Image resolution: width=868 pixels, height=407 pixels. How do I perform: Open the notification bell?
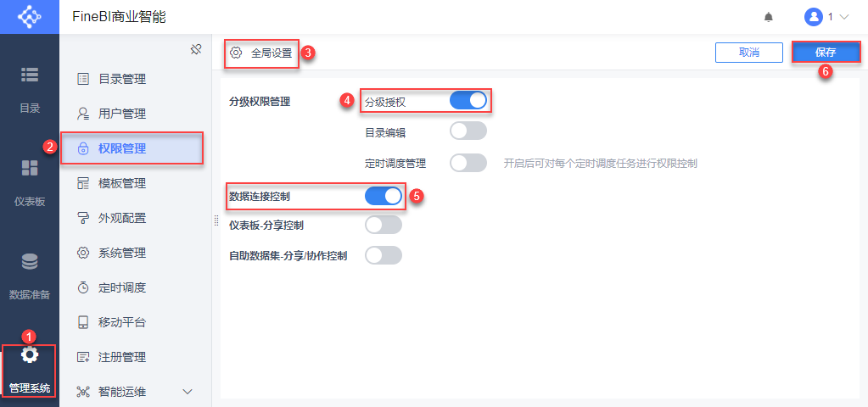click(x=769, y=17)
